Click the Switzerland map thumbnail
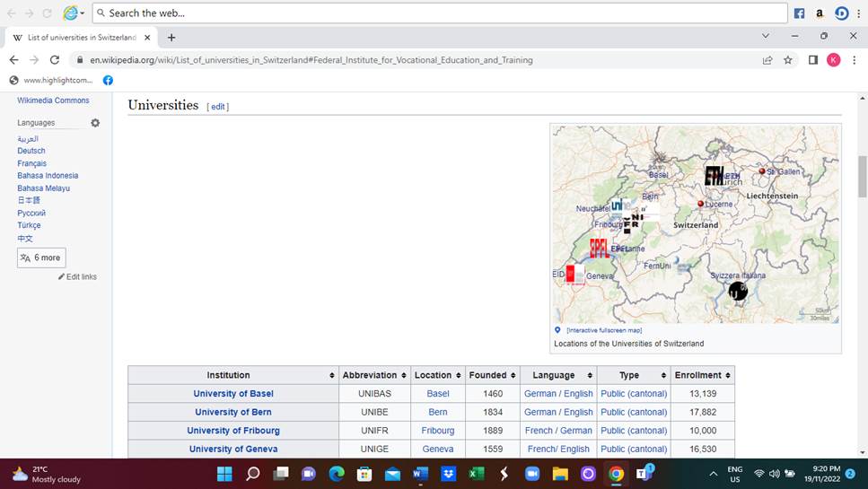 coord(696,224)
